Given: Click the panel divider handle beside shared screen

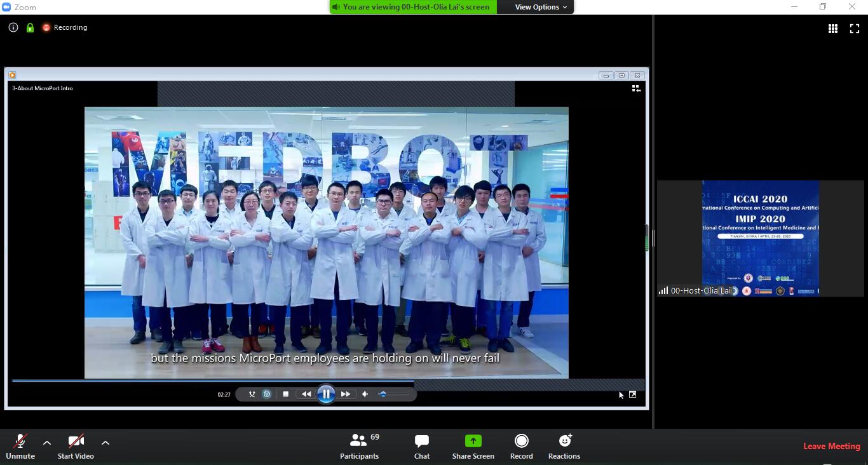Looking at the screenshot, I should click(x=653, y=238).
